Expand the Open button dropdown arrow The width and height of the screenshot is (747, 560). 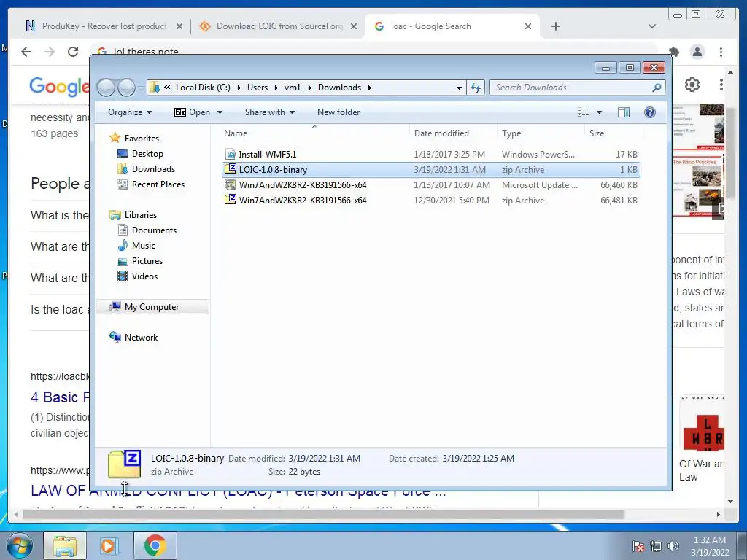[220, 112]
